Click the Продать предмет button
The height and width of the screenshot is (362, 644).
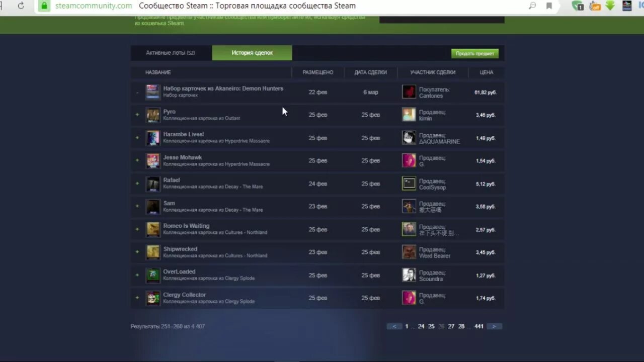click(475, 53)
